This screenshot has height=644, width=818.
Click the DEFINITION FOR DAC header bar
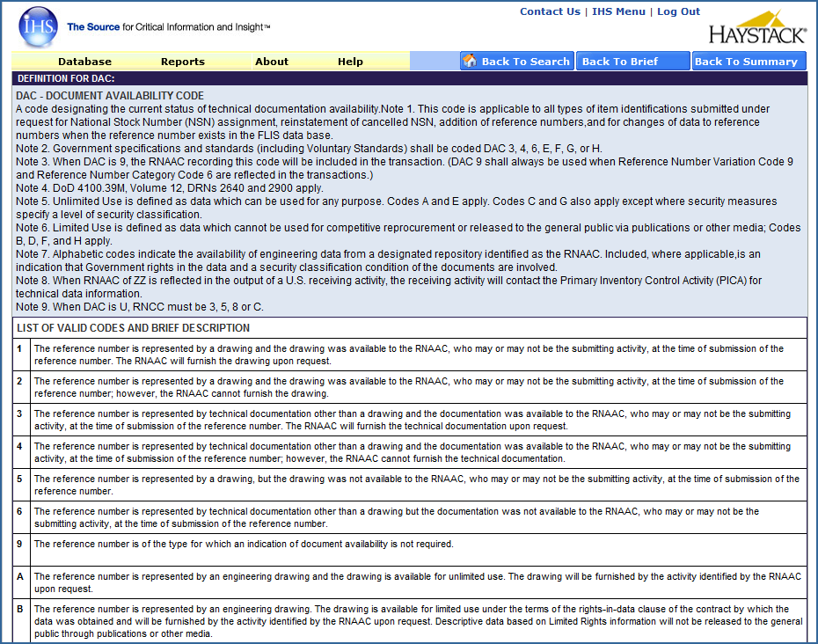point(408,78)
